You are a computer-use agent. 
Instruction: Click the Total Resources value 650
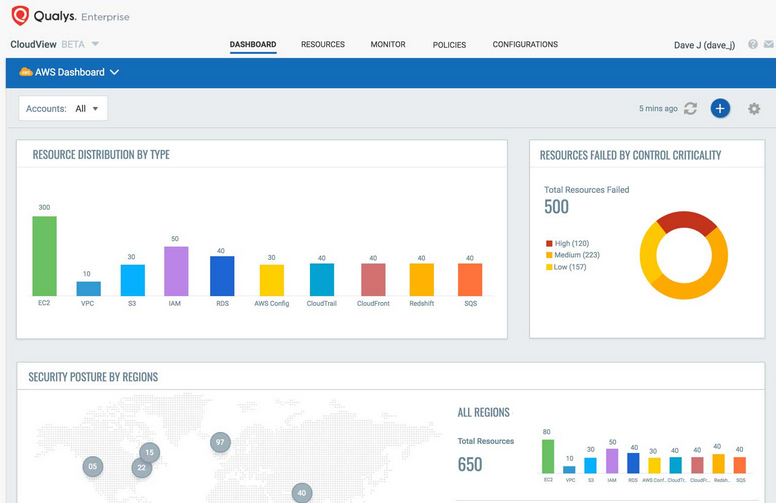pyautogui.click(x=470, y=464)
